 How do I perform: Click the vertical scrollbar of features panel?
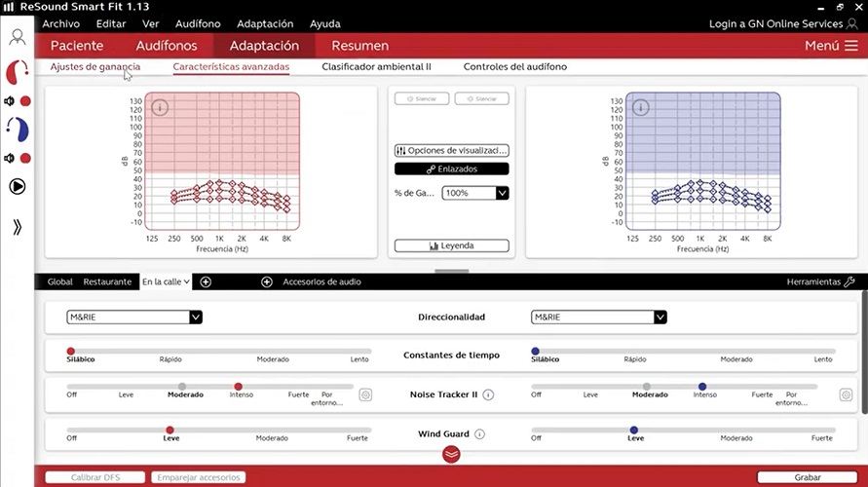tap(864, 353)
